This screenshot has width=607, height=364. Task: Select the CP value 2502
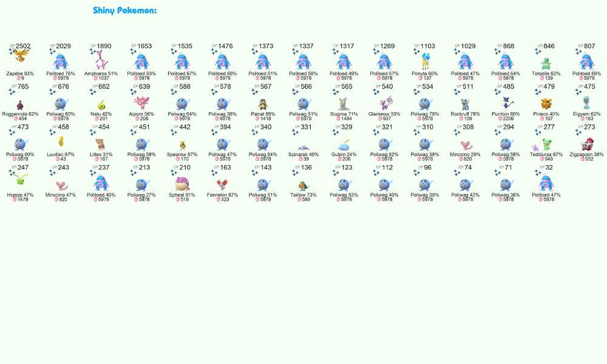click(23, 45)
